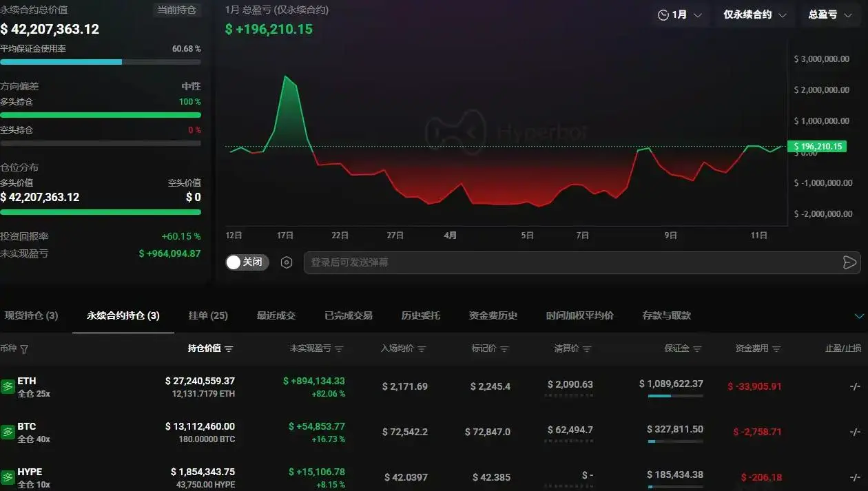Sort by 标记价 column icon

[504, 349]
